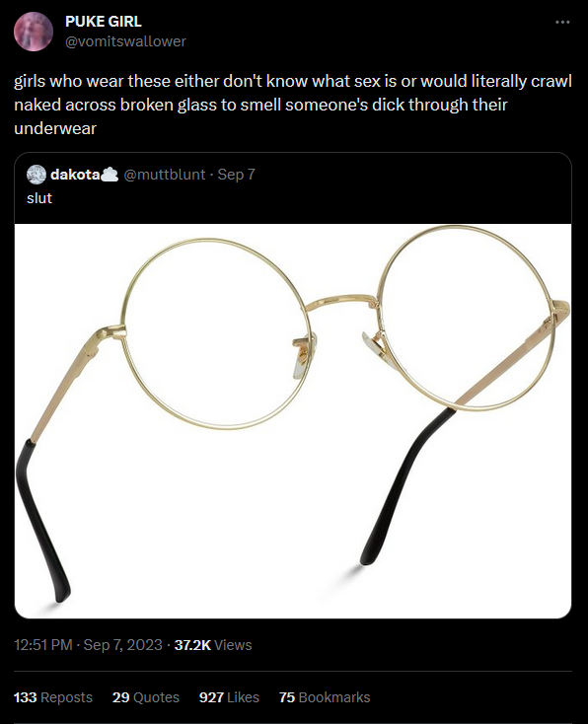Open the @vomitswallower handle

(125, 41)
